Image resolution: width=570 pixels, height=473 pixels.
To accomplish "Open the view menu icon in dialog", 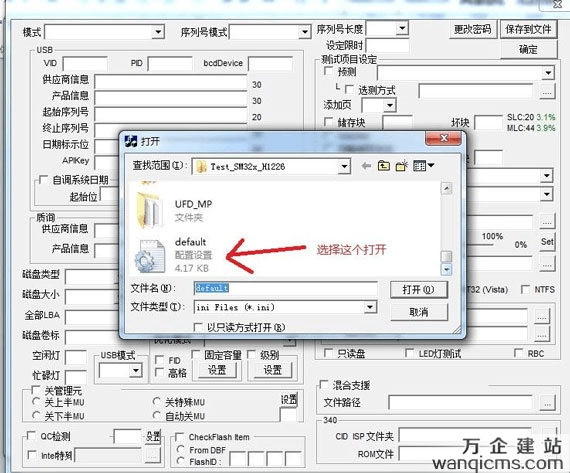I will [424, 166].
